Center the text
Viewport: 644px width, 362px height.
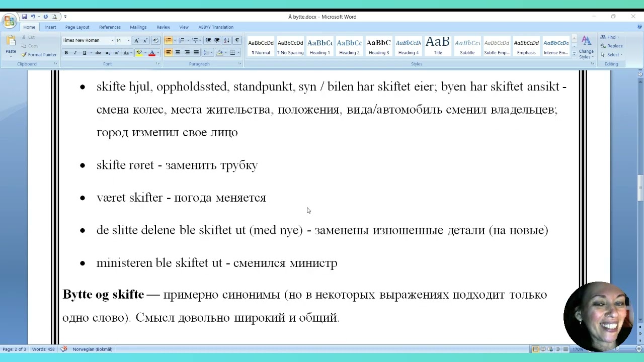point(178,53)
